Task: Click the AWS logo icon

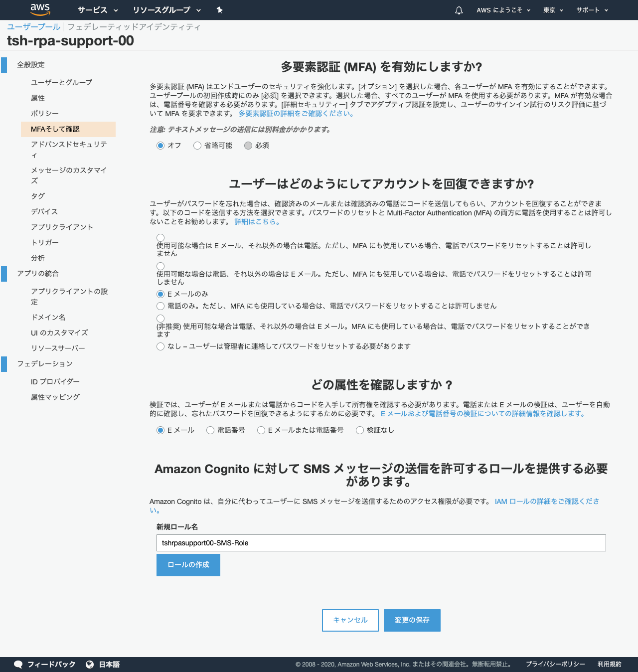Action: [40, 9]
